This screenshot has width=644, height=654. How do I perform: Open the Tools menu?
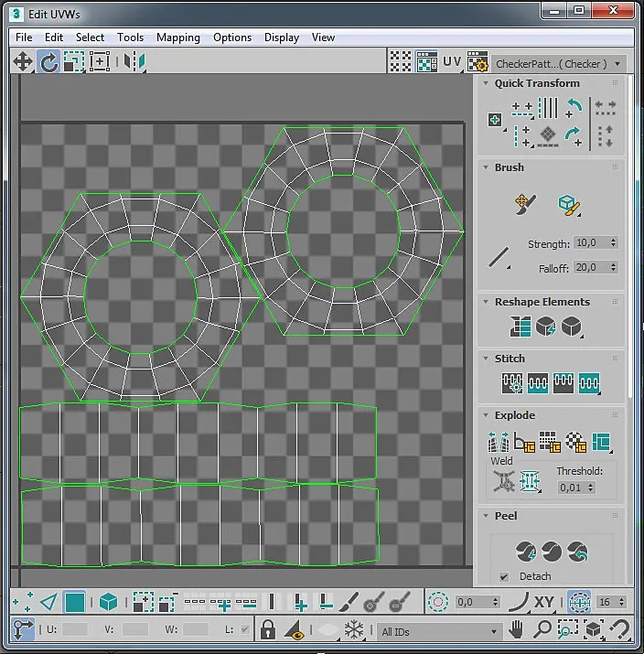click(130, 38)
